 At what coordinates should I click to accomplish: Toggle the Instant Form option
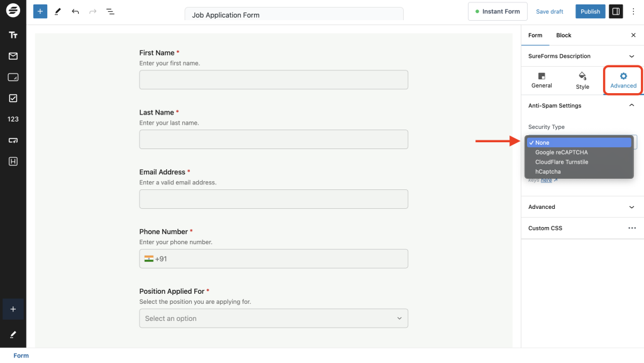pyautogui.click(x=497, y=11)
